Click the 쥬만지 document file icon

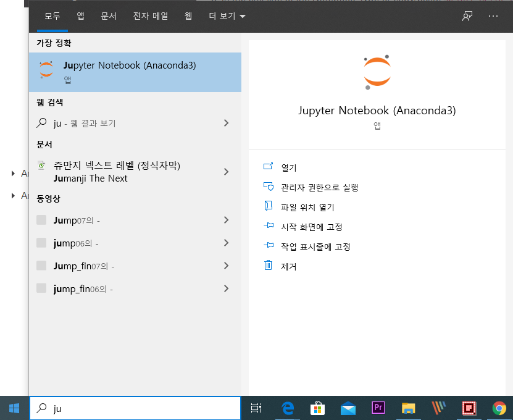click(41, 166)
